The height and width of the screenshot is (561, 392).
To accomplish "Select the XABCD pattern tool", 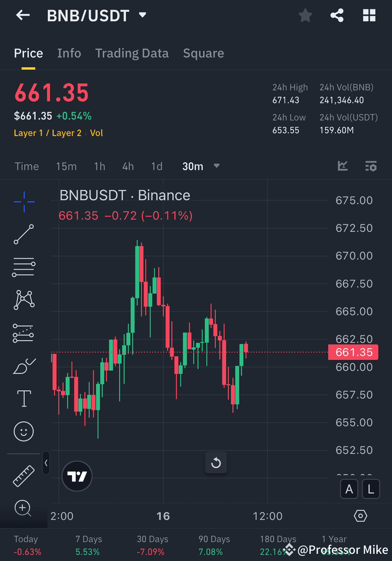I will pyautogui.click(x=23, y=300).
